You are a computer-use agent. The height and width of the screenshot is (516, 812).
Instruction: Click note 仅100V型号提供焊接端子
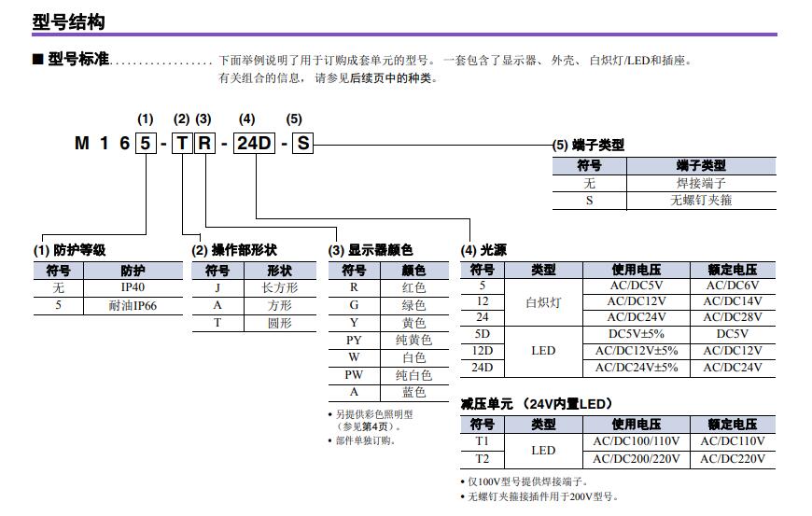tap(527, 481)
